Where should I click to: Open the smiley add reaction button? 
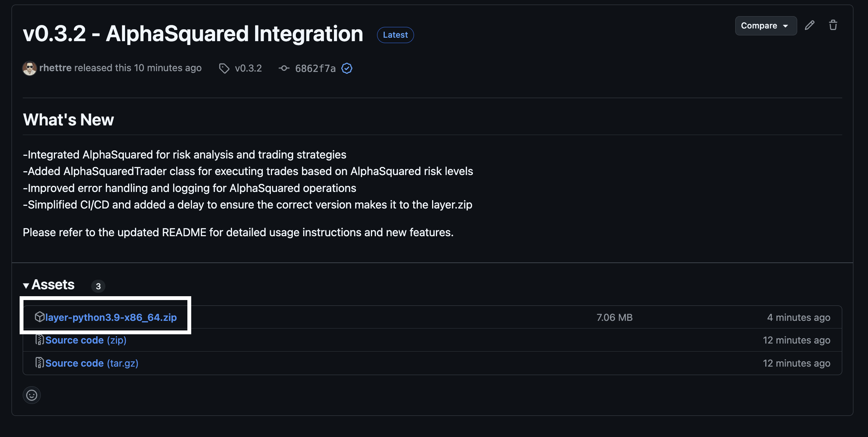32,395
